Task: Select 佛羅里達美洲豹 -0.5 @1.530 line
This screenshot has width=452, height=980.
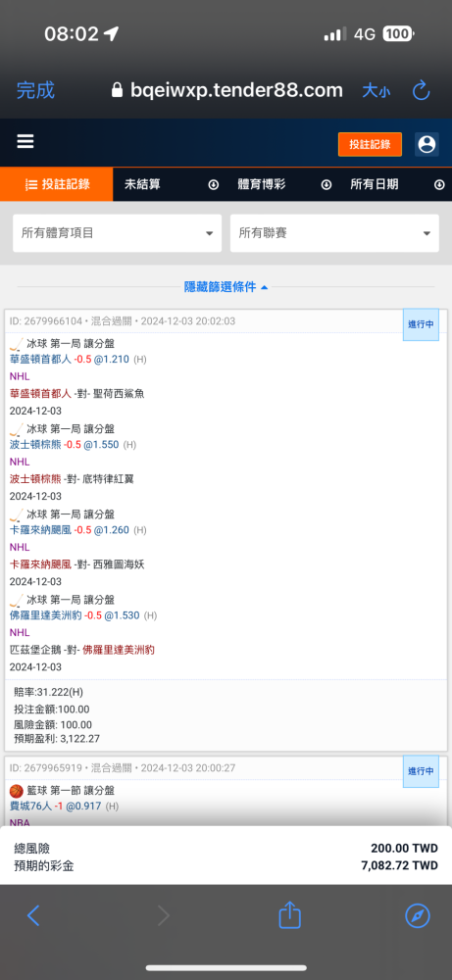Action: 83,615
